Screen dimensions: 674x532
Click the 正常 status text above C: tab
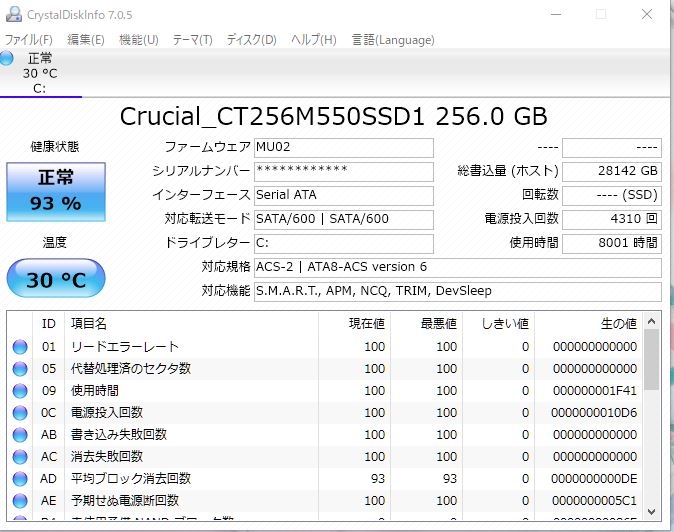tap(40, 58)
